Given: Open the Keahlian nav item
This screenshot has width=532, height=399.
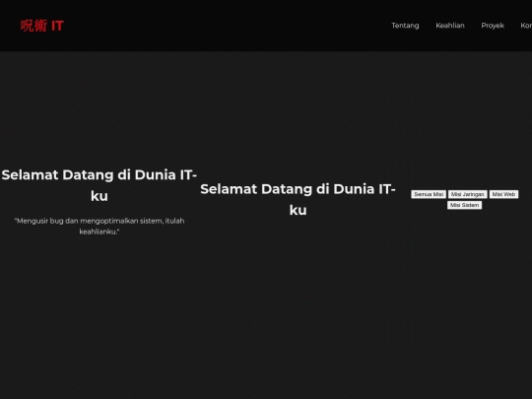Looking at the screenshot, I should (x=450, y=26).
